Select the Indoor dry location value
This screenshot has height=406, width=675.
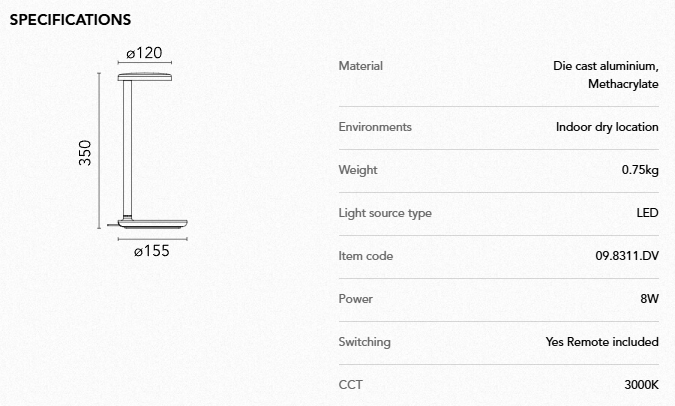click(x=607, y=127)
